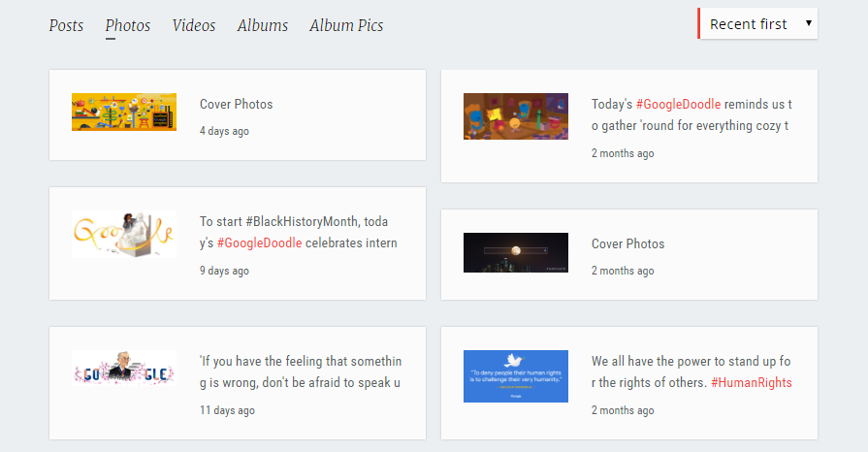The height and width of the screenshot is (452, 868).
Task: Go to Album Pics tab
Action: [346, 25]
